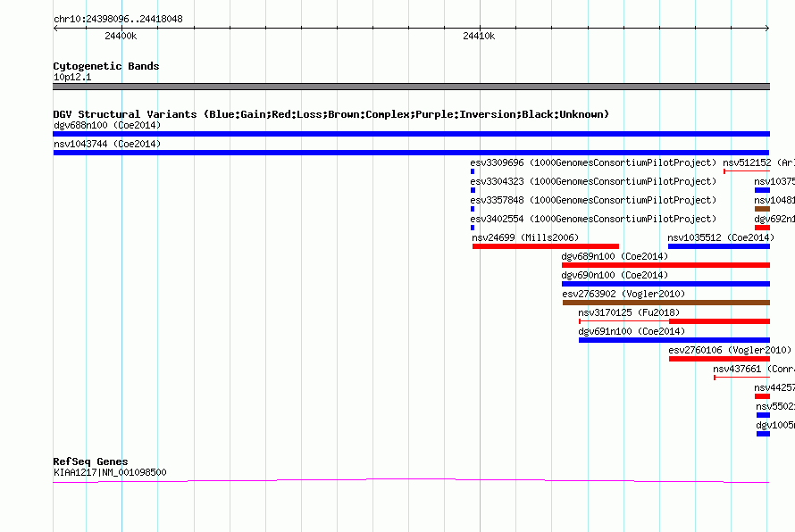The width and height of the screenshot is (795, 532).
Task: Open the dgv689n100 (Coe2014) label
Action: pyautogui.click(x=615, y=256)
